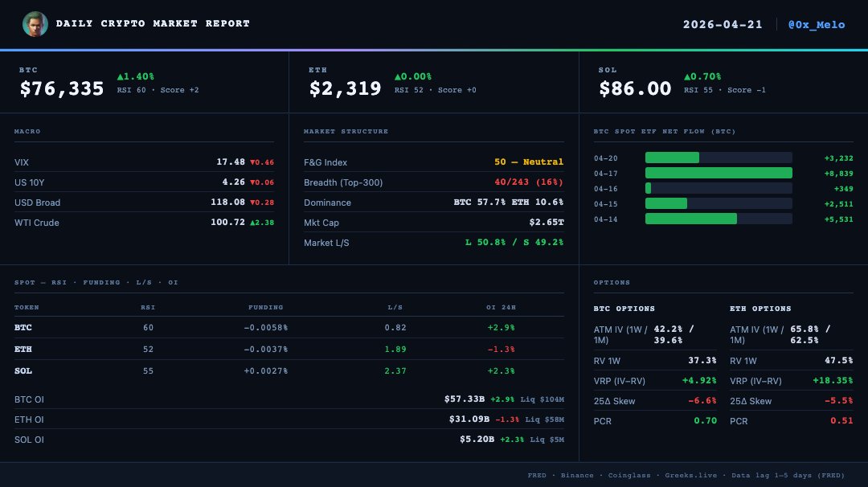The height and width of the screenshot is (487, 868).
Task: Select the VIX value 17.48
Action: click(x=231, y=162)
